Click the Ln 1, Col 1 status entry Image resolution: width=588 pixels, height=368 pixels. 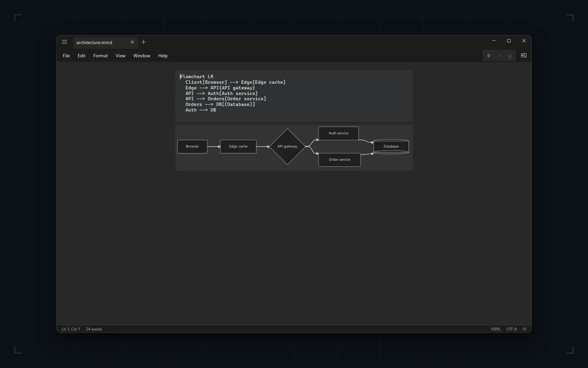point(71,329)
